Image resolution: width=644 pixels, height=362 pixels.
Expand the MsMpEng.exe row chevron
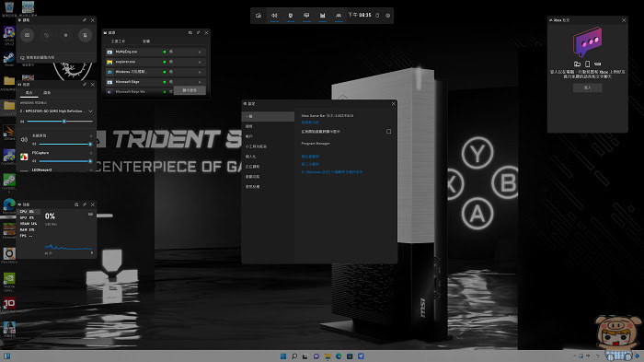200,52
